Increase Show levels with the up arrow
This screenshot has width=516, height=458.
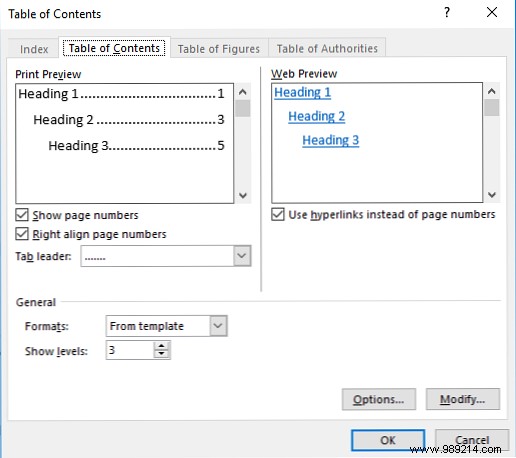click(x=162, y=346)
